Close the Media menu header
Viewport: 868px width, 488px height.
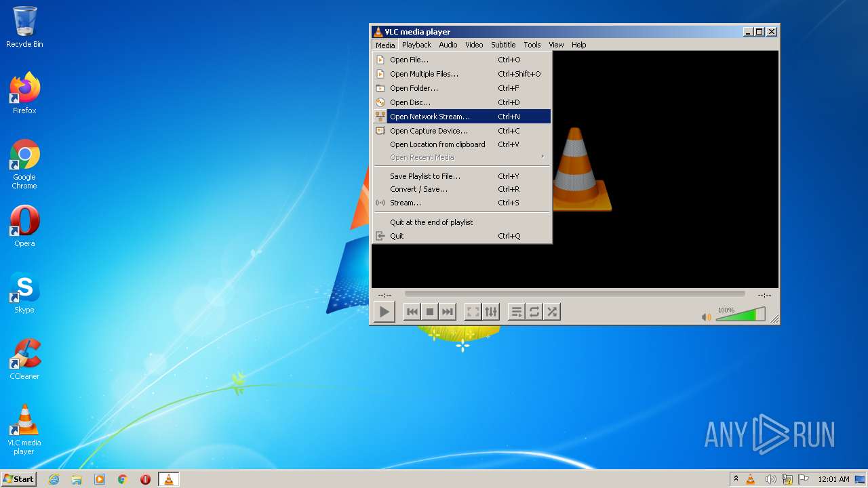point(385,45)
